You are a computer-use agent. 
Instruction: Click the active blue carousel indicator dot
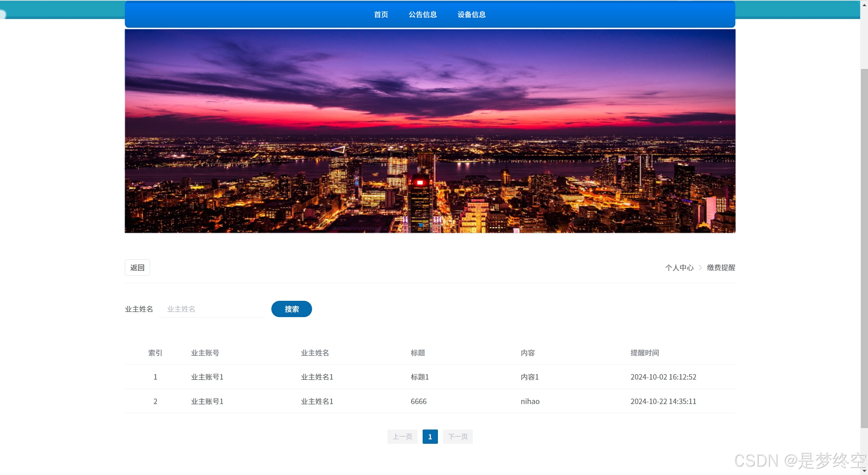421,225
